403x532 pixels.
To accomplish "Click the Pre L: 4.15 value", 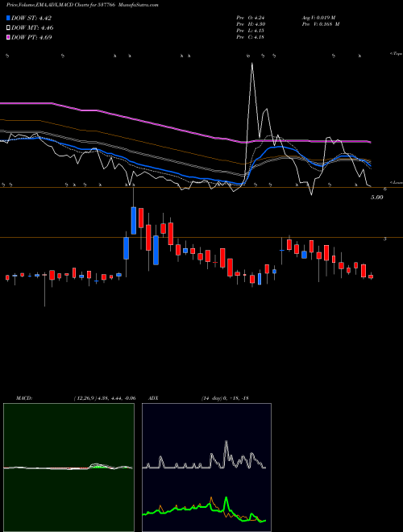I will click(x=251, y=31).
